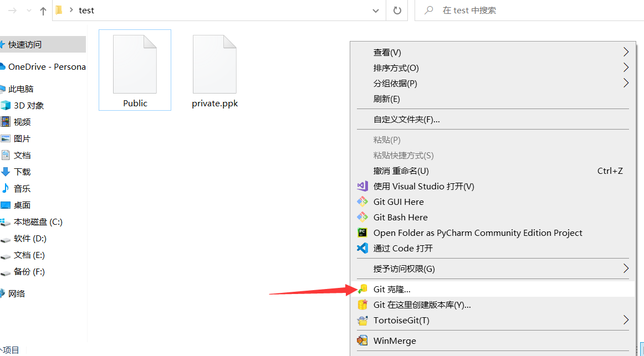
Task: Go up one folder level arrow
Action: click(x=43, y=11)
